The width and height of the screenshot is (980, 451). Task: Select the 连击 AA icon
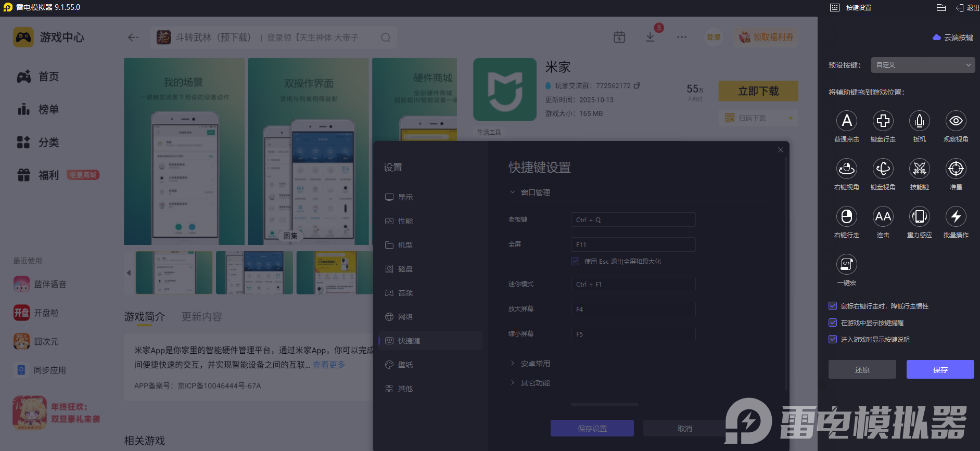(x=883, y=216)
